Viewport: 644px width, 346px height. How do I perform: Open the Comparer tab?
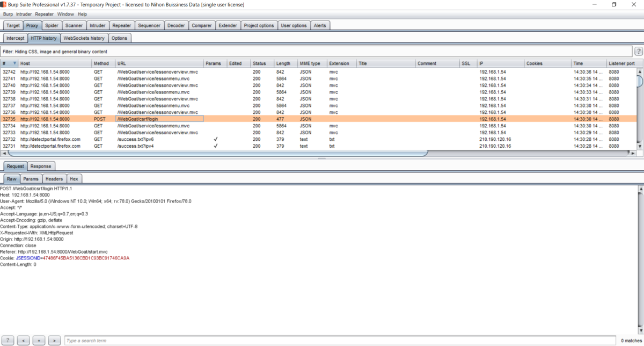coord(202,25)
